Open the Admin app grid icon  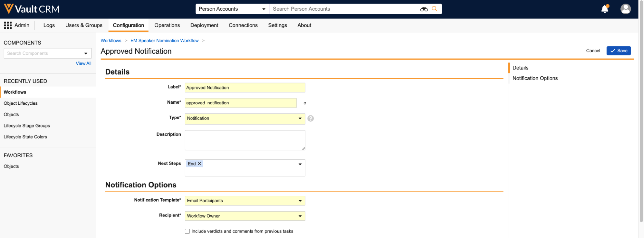pyautogui.click(x=8, y=25)
